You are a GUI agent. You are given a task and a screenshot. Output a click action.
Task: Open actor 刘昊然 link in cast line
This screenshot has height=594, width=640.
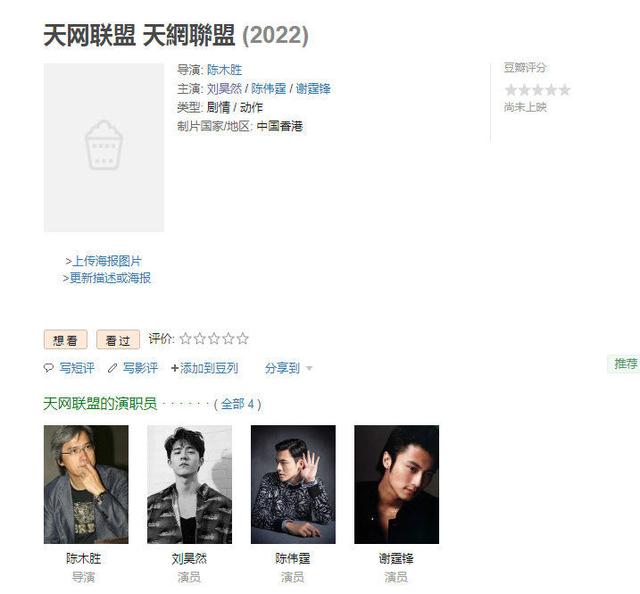point(224,89)
